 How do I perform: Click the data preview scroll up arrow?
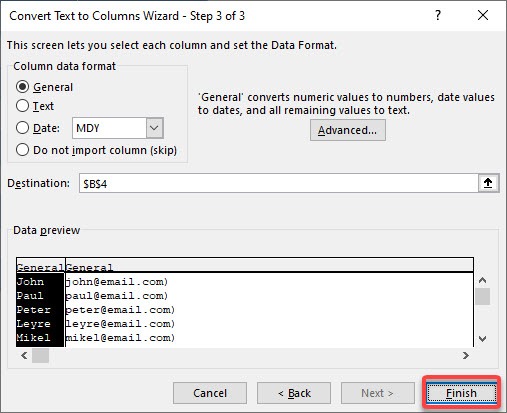click(482, 280)
